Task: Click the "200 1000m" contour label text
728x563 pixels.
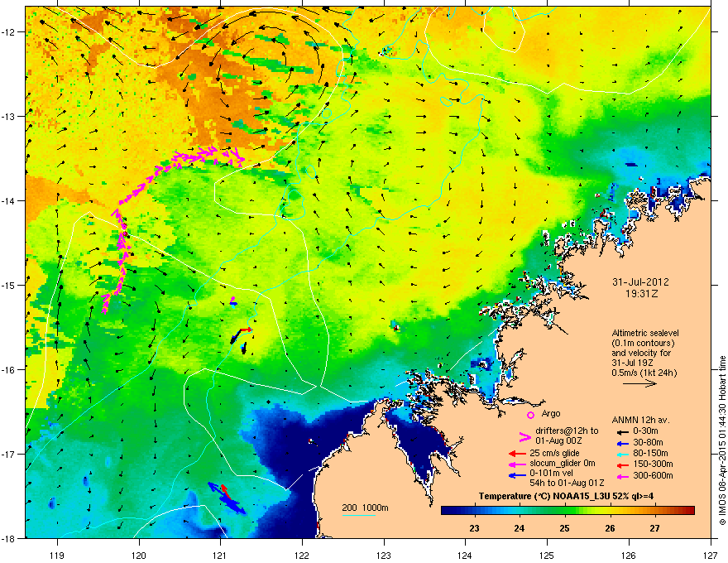Action: [x=365, y=508]
